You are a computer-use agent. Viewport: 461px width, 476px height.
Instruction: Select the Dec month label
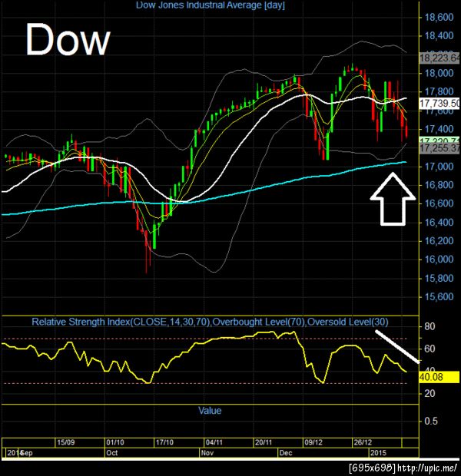click(x=286, y=453)
